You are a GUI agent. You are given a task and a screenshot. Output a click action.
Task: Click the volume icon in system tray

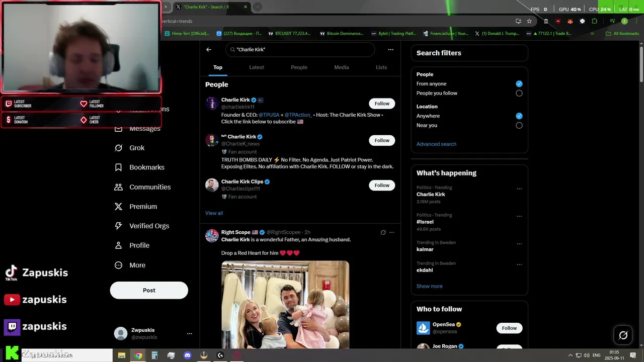586,355
